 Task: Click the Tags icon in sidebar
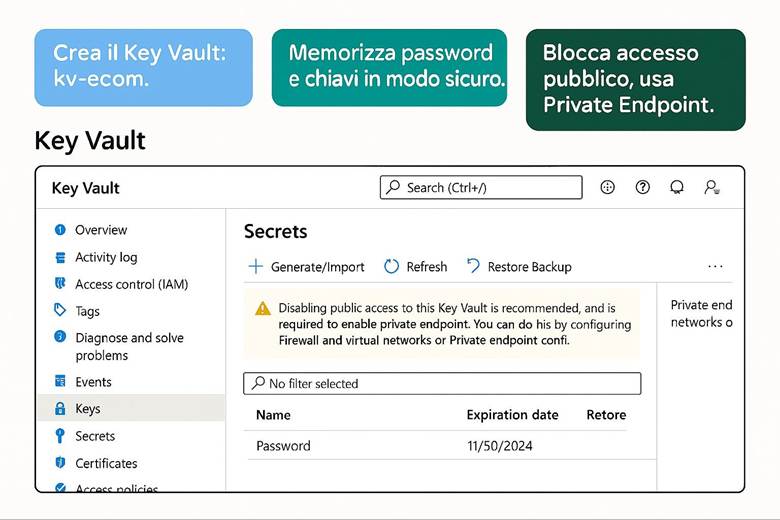tap(60, 311)
